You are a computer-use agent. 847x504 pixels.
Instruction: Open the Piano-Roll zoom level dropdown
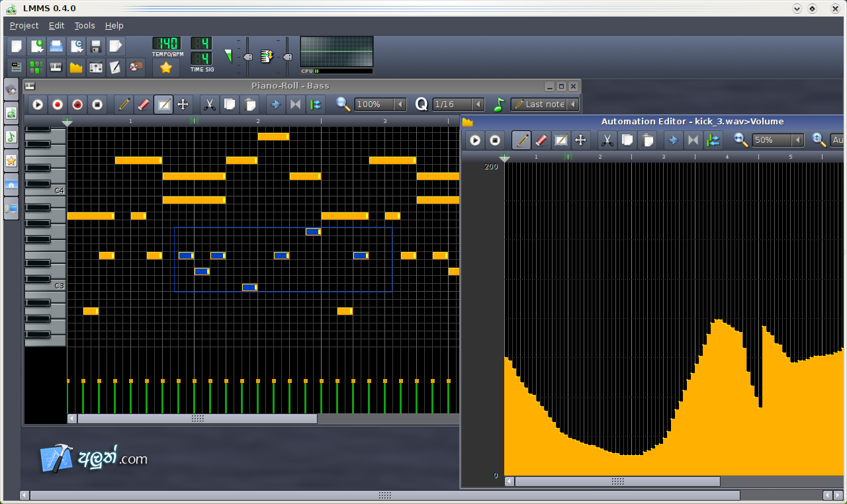click(x=380, y=104)
